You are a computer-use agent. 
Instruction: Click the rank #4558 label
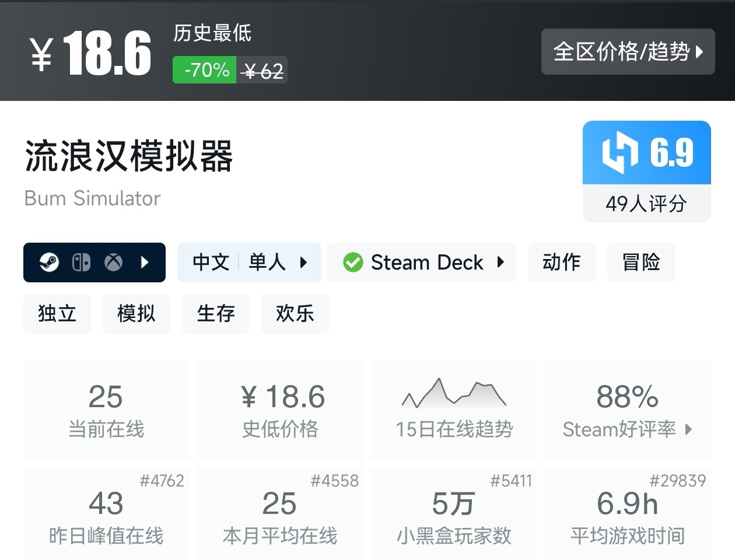tap(334, 481)
